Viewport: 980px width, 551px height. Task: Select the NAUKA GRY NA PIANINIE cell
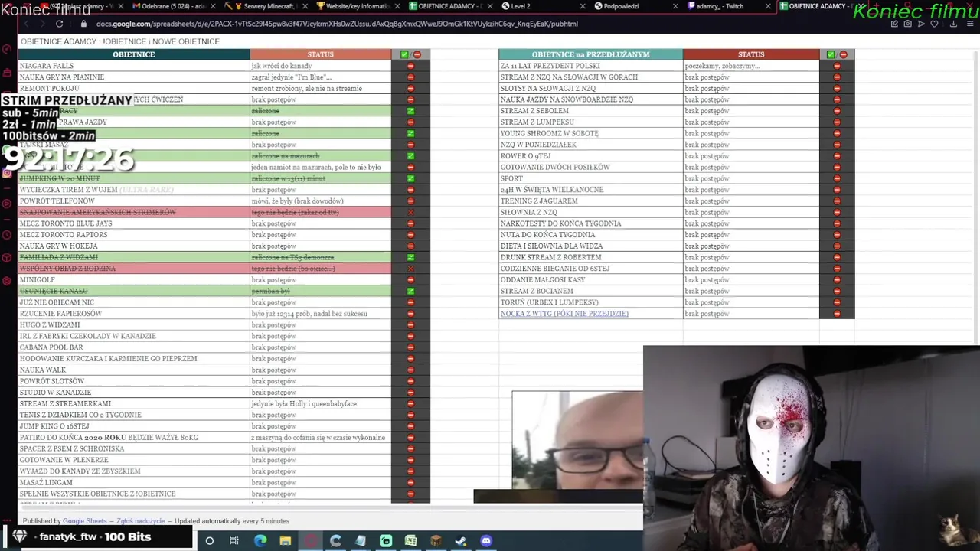pos(134,77)
